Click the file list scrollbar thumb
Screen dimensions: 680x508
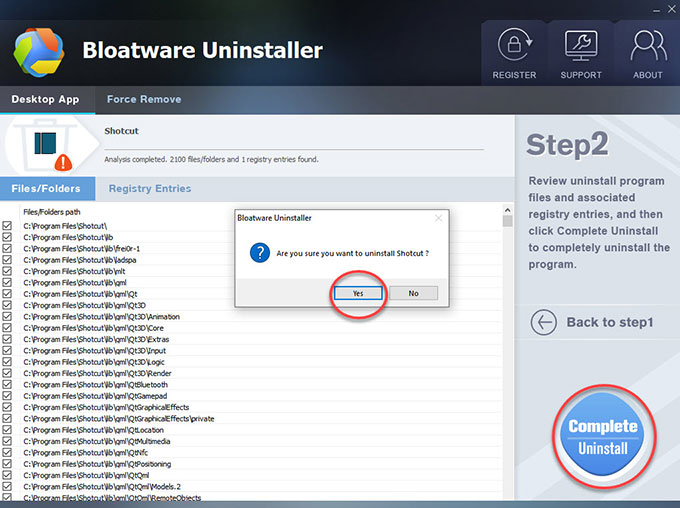(x=507, y=221)
